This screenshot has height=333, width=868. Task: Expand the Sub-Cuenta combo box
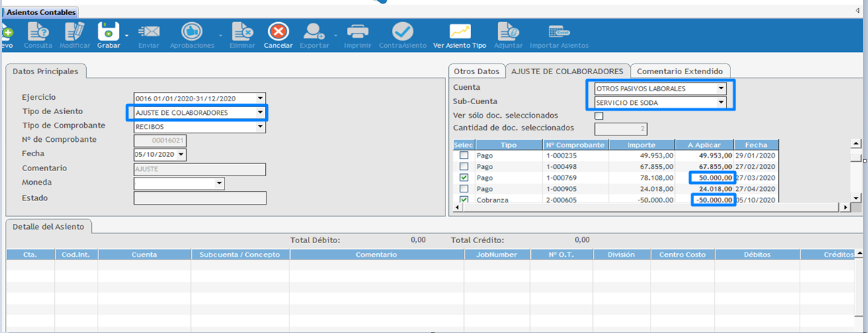tap(721, 103)
